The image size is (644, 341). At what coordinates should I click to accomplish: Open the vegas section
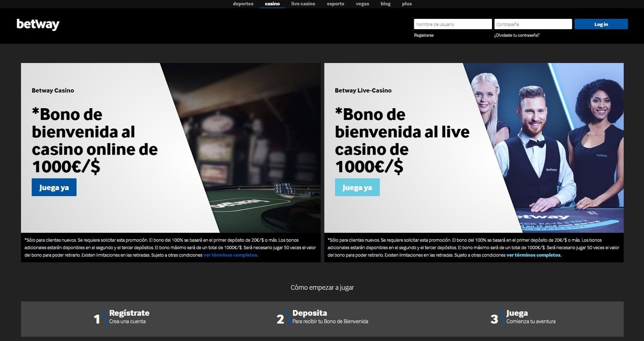pyautogui.click(x=362, y=4)
